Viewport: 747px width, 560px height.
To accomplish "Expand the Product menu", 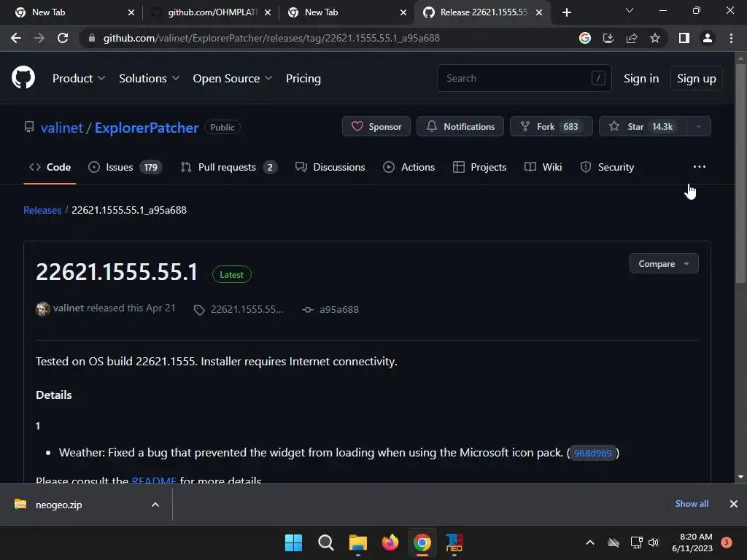I will 79,79.
